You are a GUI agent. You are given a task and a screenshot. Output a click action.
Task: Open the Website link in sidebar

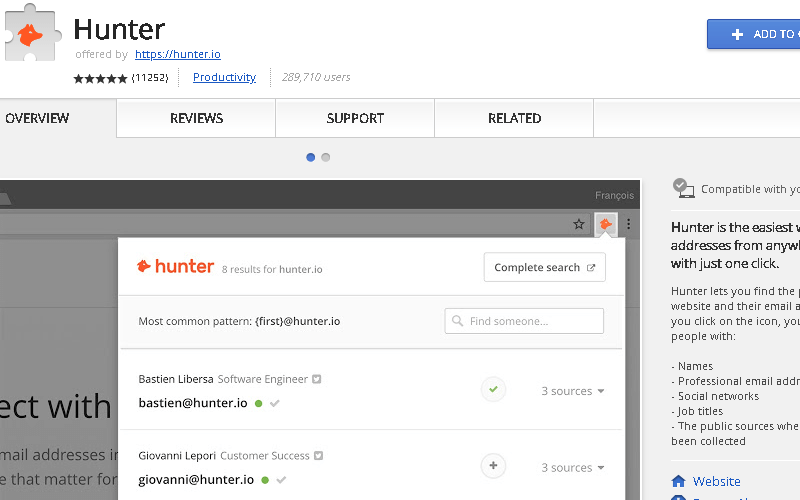tap(716, 481)
